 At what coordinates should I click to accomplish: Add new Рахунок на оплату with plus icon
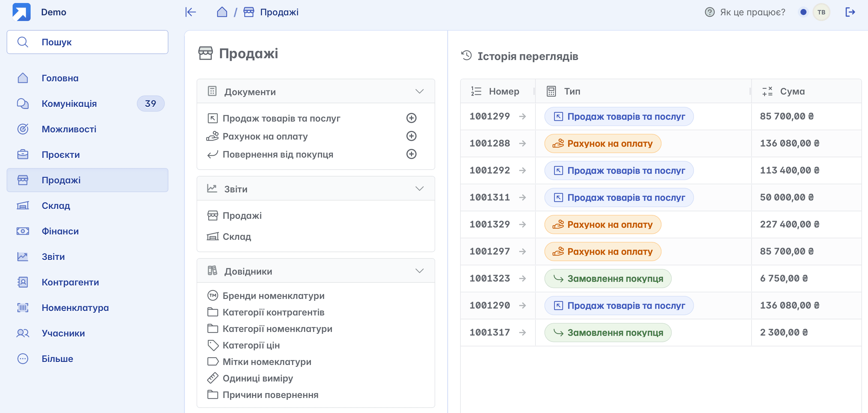click(411, 136)
